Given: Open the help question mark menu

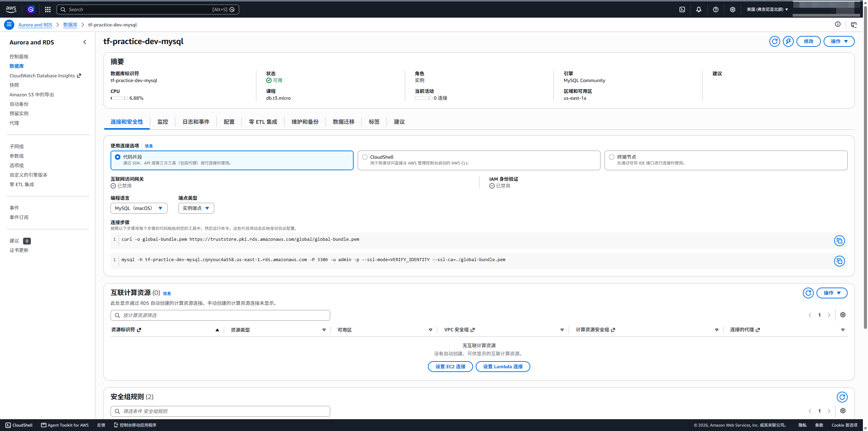Looking at the screenshot, I should 716,9.
